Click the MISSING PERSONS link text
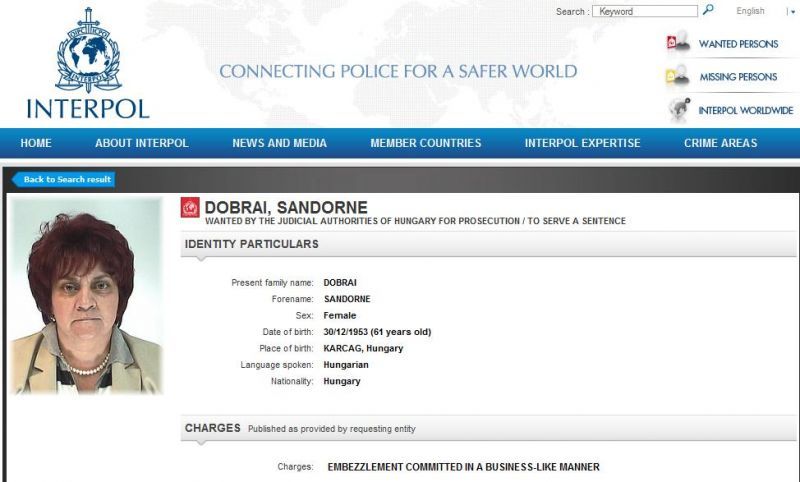Viewport: 800px width, 482px height. click(x=738, y=77)
